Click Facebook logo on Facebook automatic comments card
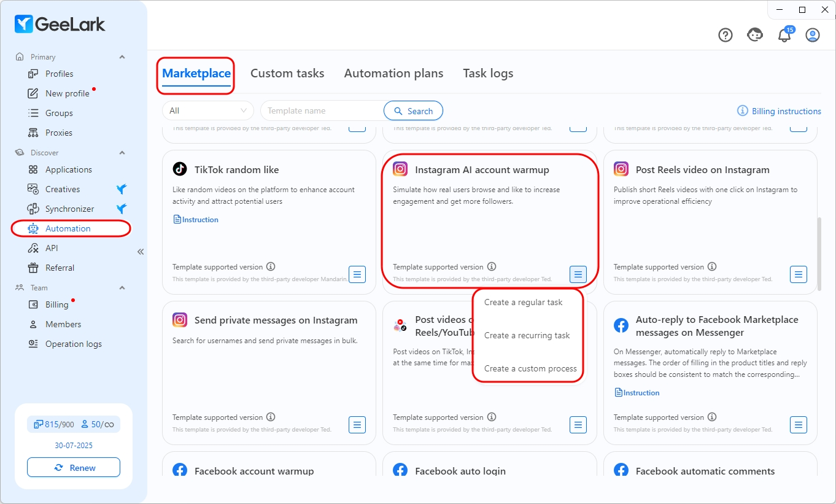This screenshot has height=504, width=836. pyautogui.click(x=621, y=470)
